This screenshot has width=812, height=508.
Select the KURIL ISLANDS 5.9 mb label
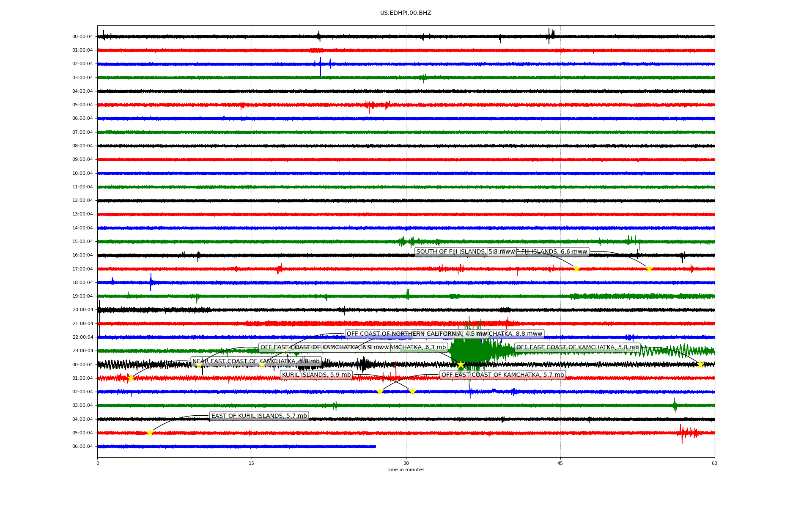click(x=316, y=375)
